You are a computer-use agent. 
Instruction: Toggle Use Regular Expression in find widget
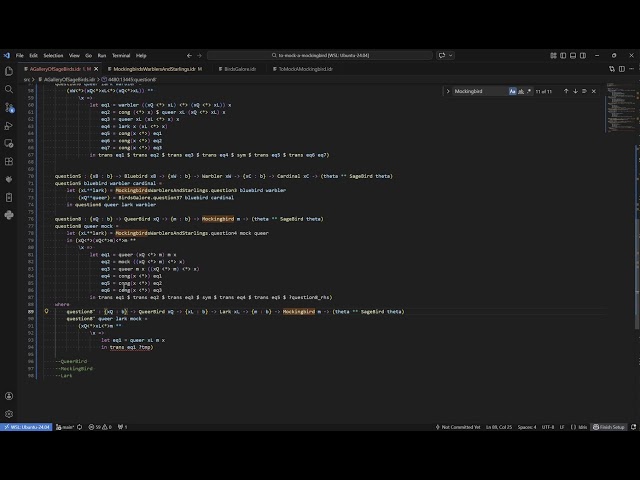(527, 91)
